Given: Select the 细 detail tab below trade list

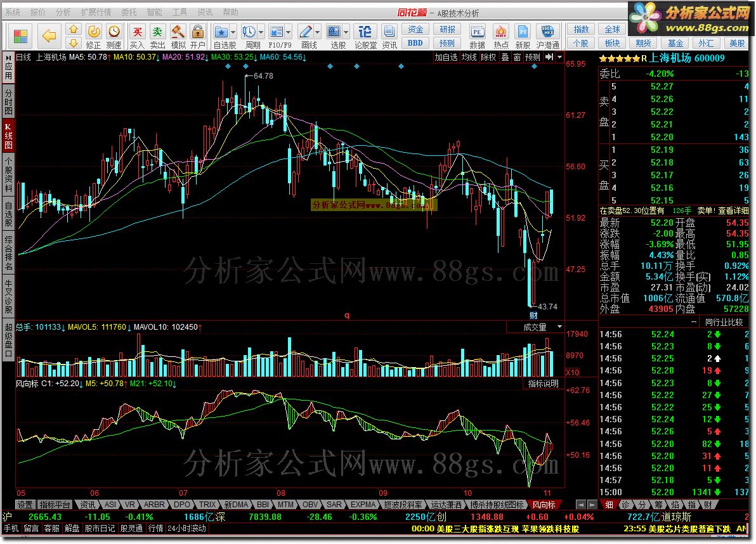Looking at the screenshot, I should click(x=609, y=505).
